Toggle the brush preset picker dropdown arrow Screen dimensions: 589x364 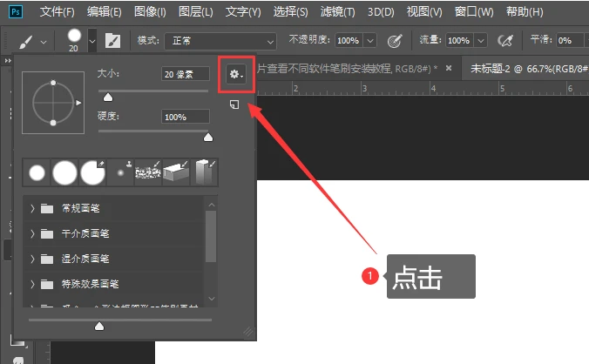click(92, 41)
